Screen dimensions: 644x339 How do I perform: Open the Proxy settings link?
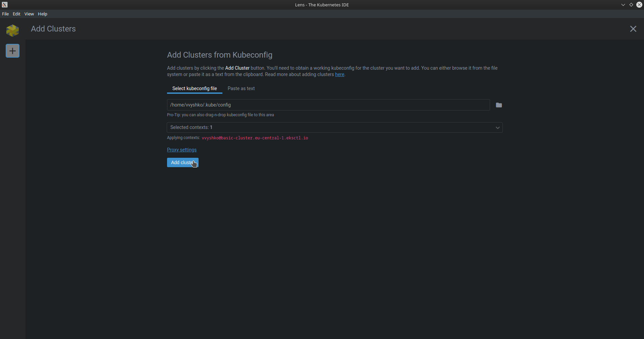182,150
